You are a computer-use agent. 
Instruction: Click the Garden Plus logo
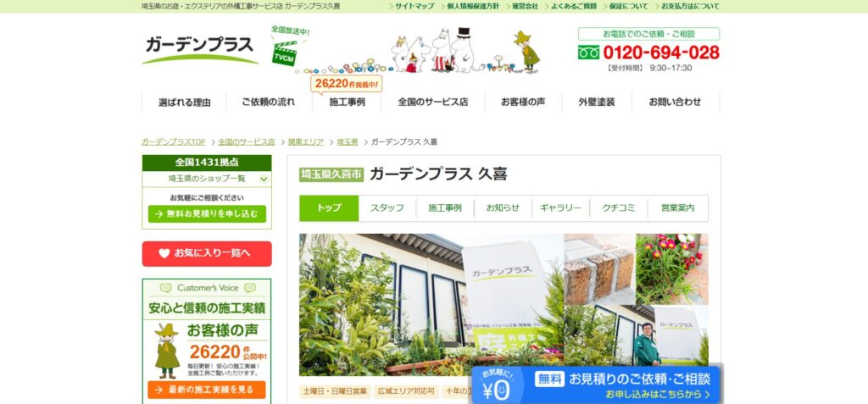[x=200, y=49]
